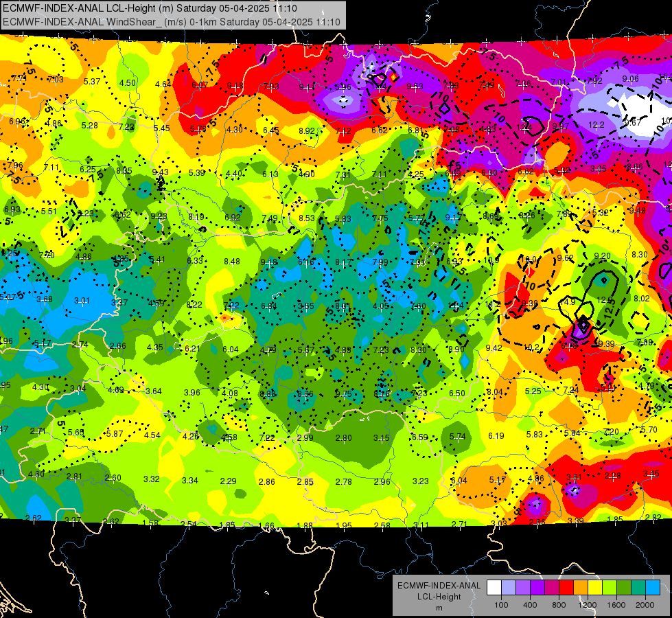Click the grid value '2.96'
672x618 pixels.
pos(382,481)
